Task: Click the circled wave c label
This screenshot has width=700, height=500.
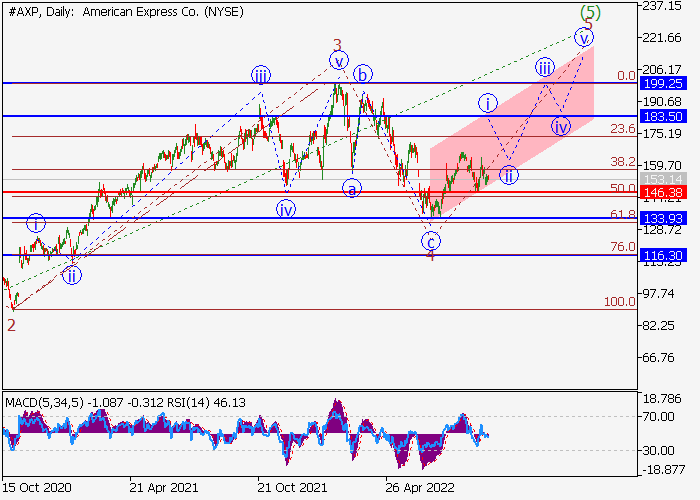Action: [x=430, y=241]
